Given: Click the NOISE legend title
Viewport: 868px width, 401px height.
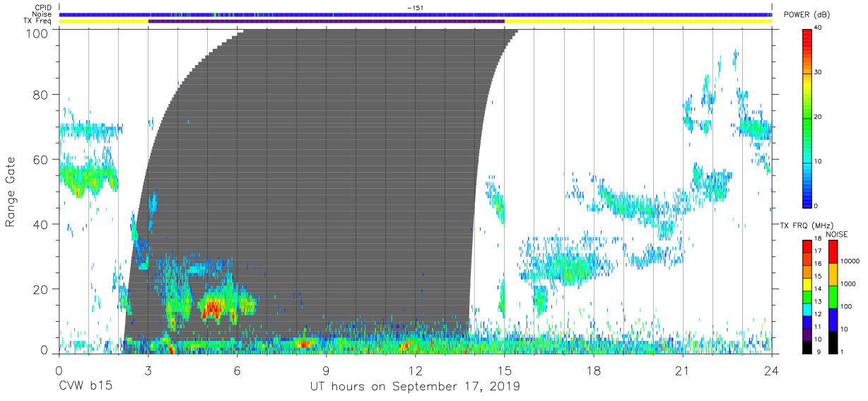Looking at the screenshot, I should pyautogui.click(x=836, y=234).
